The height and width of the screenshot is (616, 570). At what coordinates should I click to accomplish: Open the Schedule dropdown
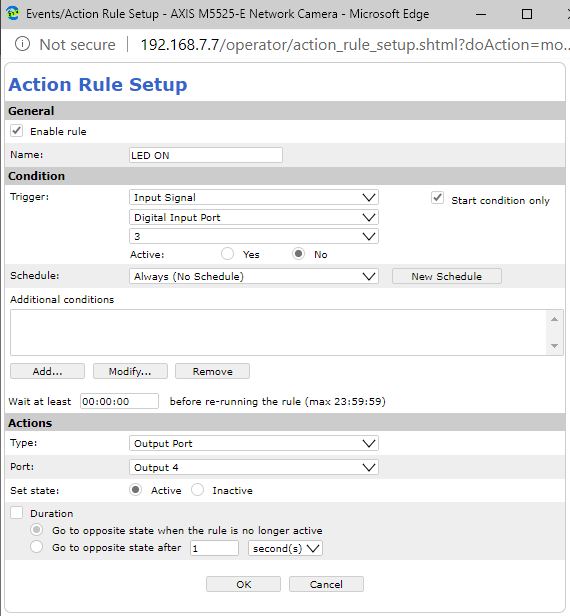pyautogui.click(x=254, y=276)
